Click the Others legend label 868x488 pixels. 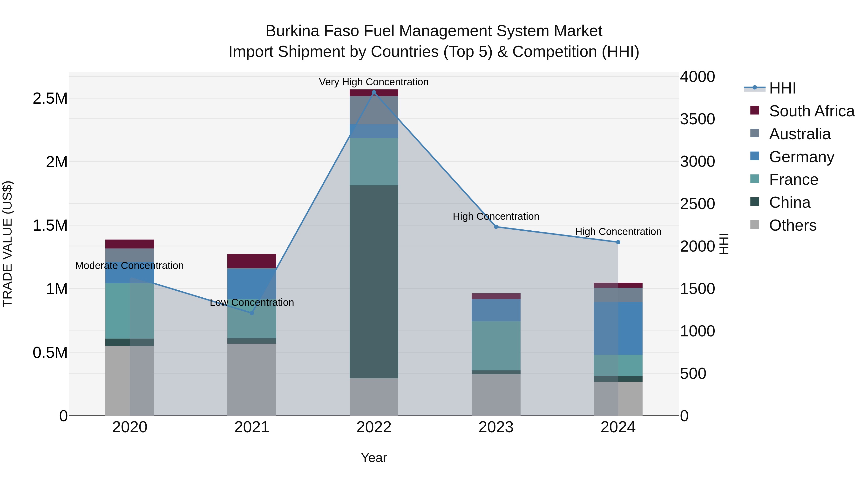coord(793,225)
